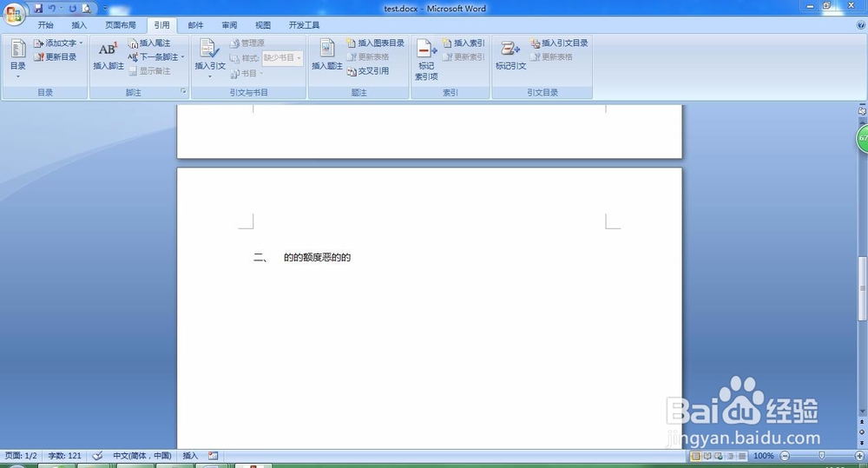Switch to Draft view
This screenshot has width=868, height=468.
click(x=742, y=456)
